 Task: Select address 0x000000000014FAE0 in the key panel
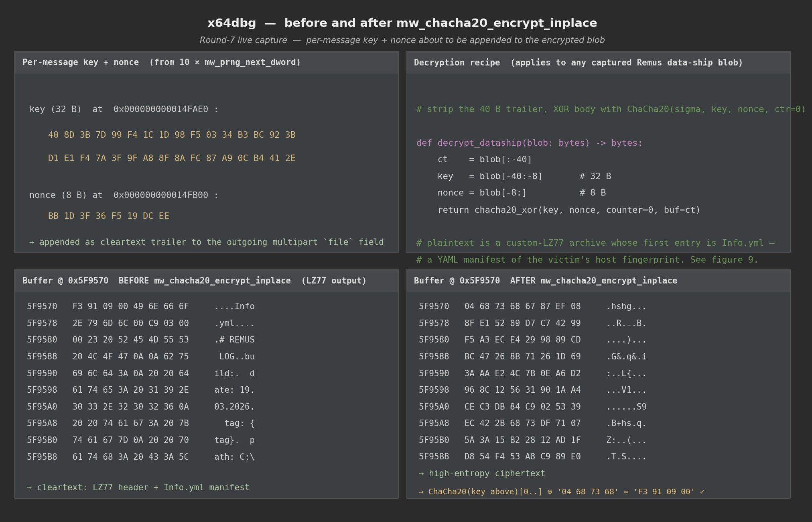point(165,109)
